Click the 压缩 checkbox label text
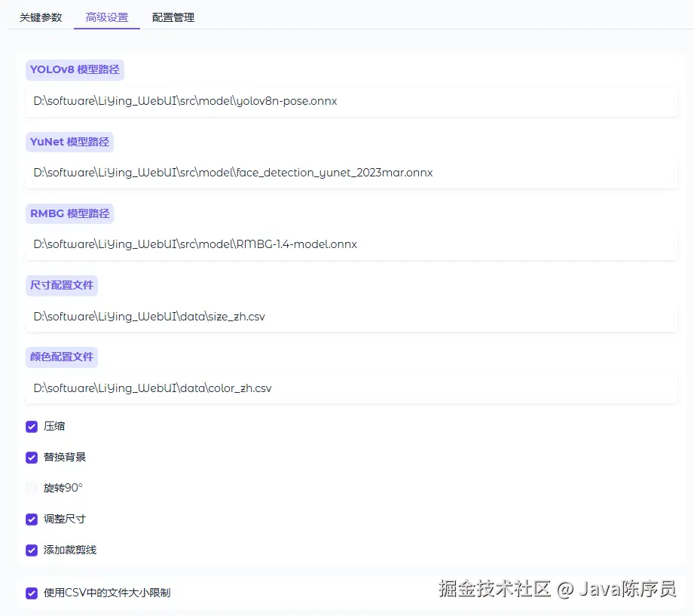The width and height of the screenshot is (694, 616). point(54,427)
